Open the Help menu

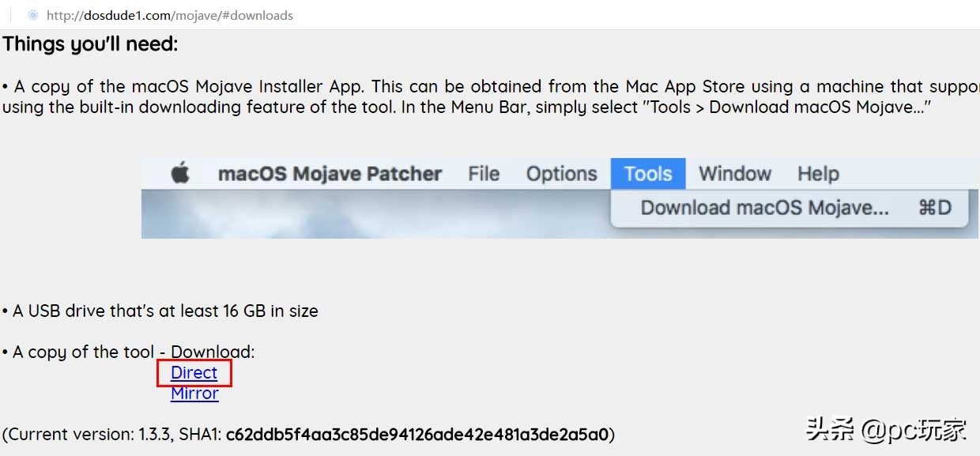click(817, 173)
